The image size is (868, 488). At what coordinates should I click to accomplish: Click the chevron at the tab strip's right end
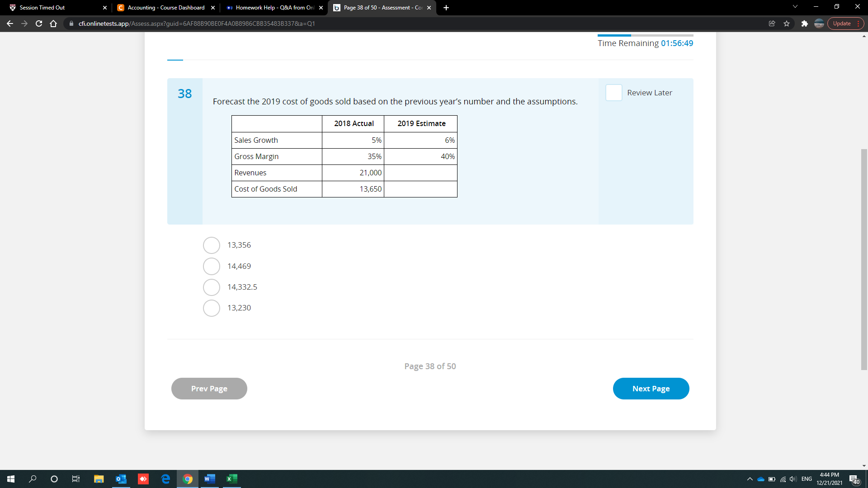coord(795,7)
